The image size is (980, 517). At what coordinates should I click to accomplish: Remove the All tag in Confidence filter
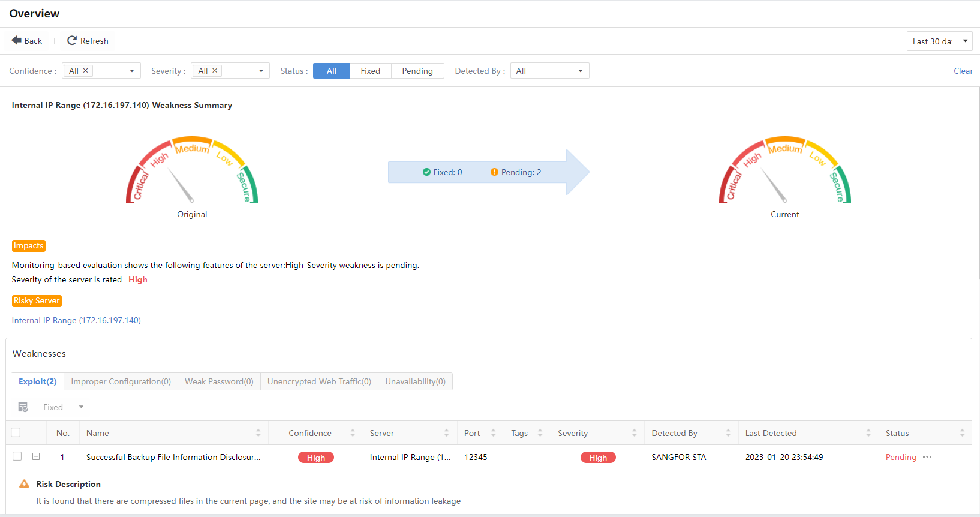(86, 70)
